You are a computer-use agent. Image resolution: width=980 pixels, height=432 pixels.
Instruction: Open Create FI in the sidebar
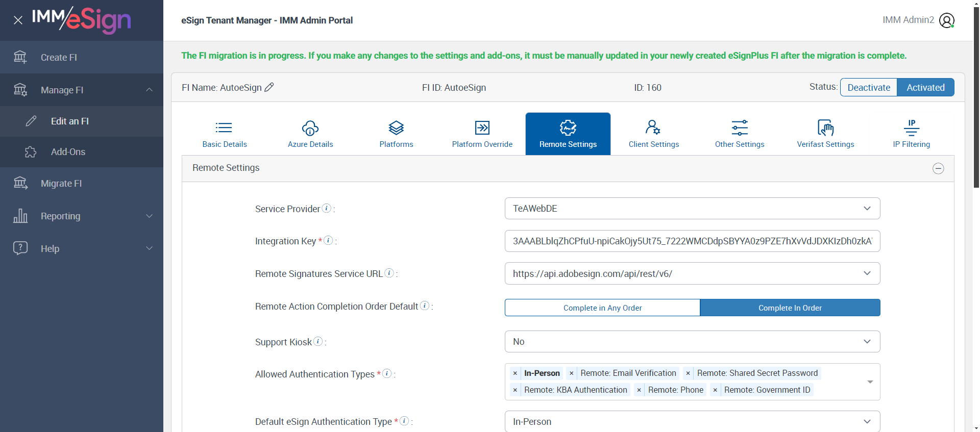[59, 58]
